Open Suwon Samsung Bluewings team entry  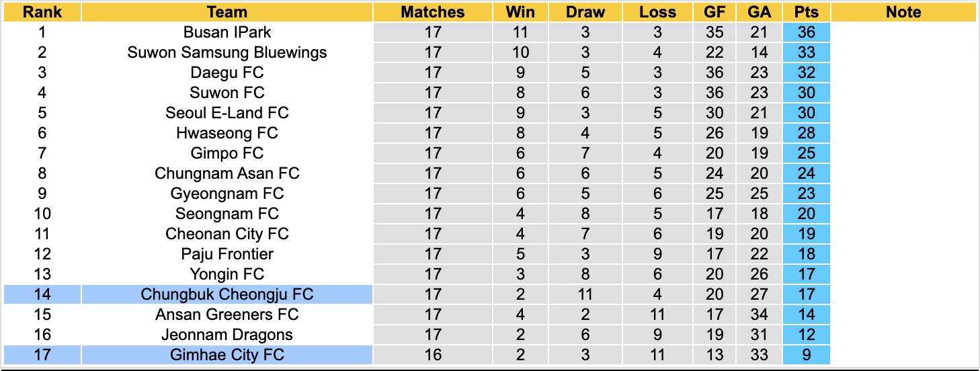tap(227, 52)
